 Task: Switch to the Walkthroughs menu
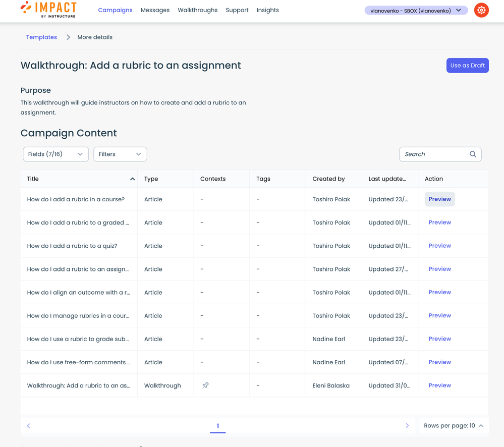(197, 10)
